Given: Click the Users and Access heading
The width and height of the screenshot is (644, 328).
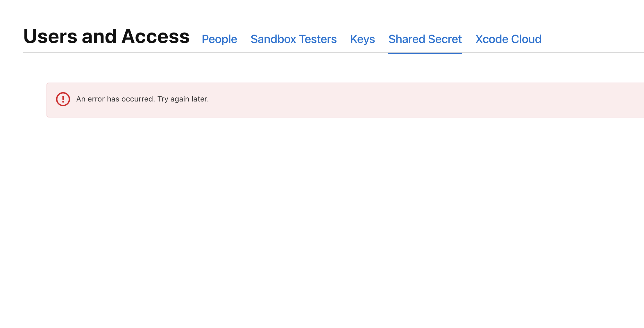Looking at the screenshot, I should pos(106,37).
